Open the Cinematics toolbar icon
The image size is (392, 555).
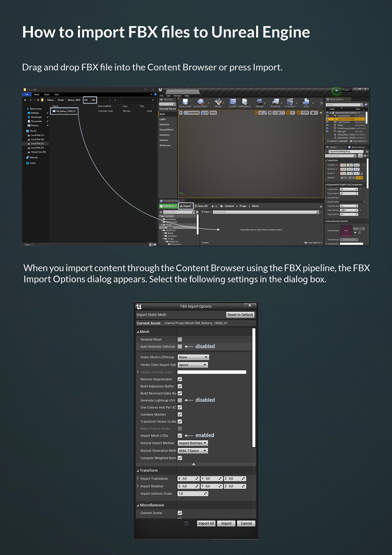tap(290, 103)
